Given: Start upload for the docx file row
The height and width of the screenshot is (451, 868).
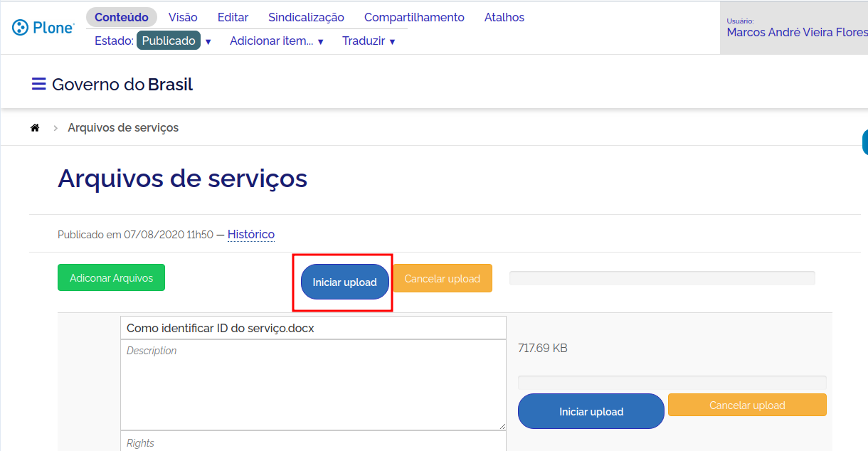Looking at the screenshot, I should [x=591, y=411].
